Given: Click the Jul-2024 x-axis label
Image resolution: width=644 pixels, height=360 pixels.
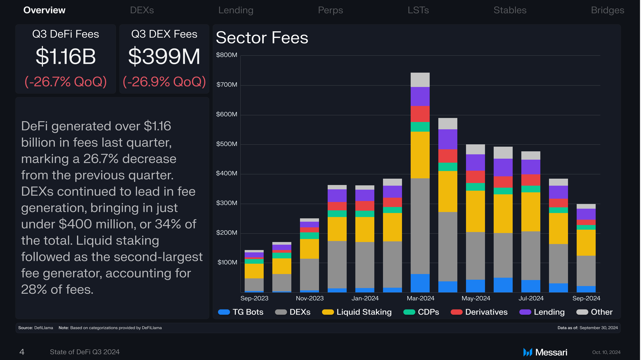Looking at the screenshot, I should tap(531, 298).
